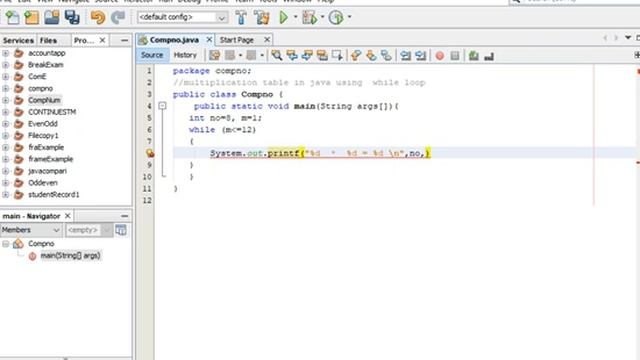Click the Open Project toolbar icon
This screenshot has width=640, height=360.
52,17
